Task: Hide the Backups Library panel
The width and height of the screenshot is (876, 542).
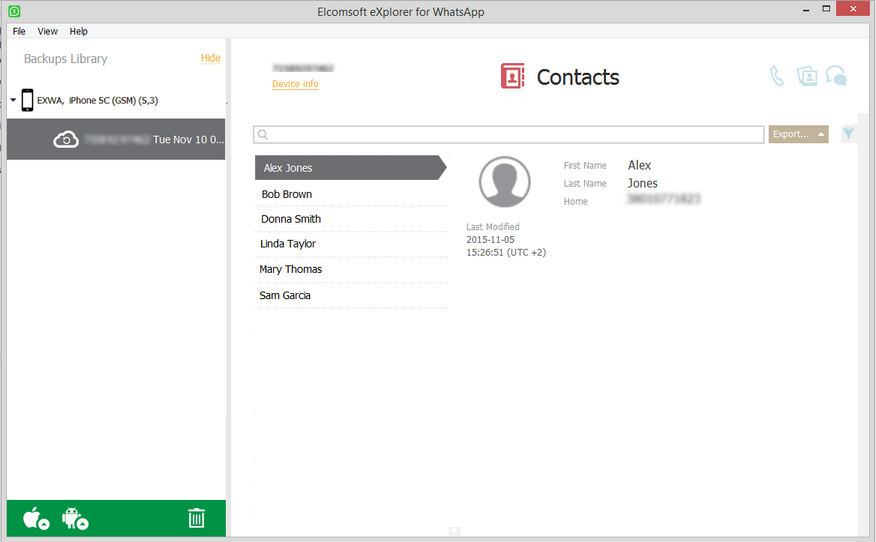Action: pyautogui.click(x=211, y=58)
